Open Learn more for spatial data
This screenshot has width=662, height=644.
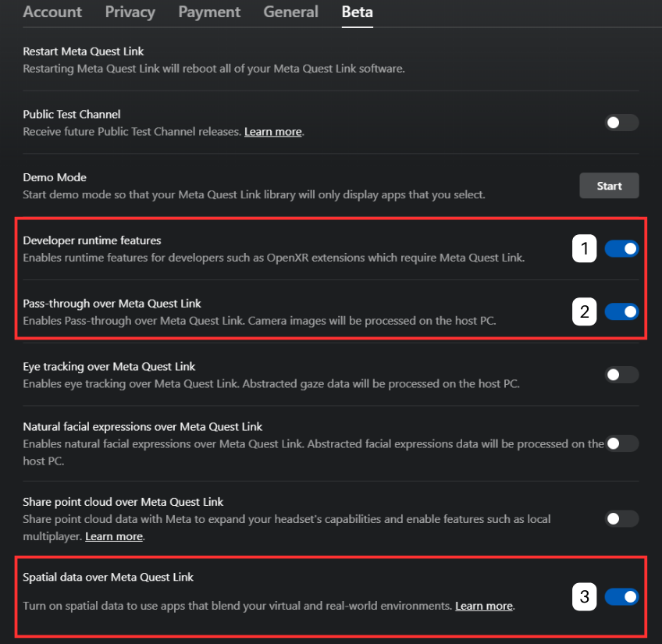tap(483, 606)
